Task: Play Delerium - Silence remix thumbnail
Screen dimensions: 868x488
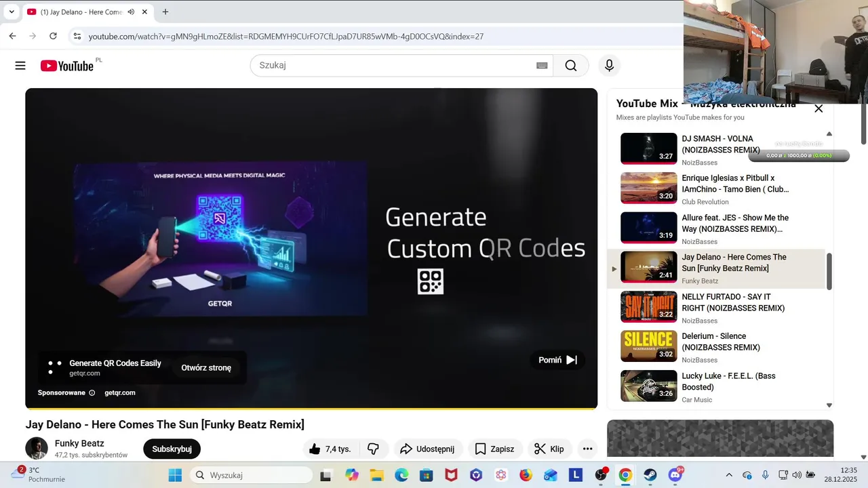Action: (649, 346)
